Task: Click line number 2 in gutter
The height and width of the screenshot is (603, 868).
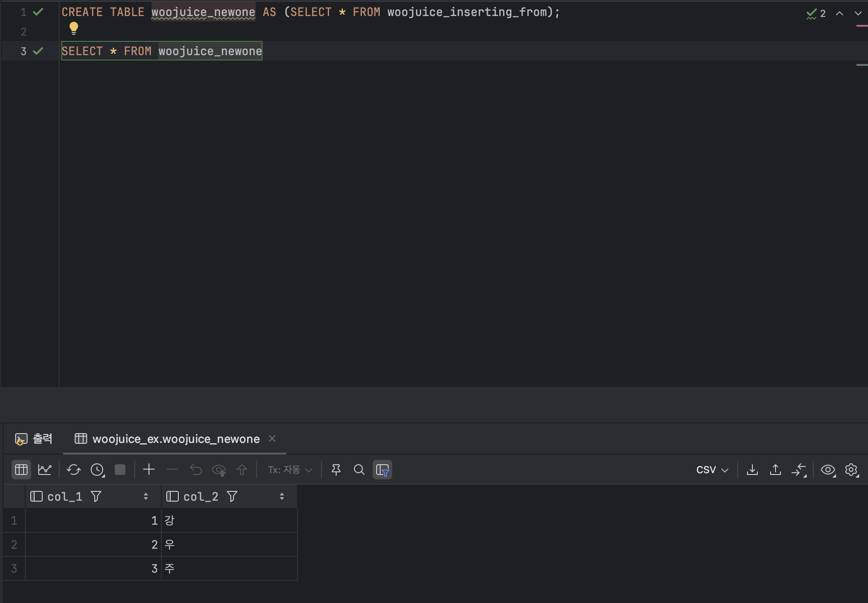Action: pos(24,32)
